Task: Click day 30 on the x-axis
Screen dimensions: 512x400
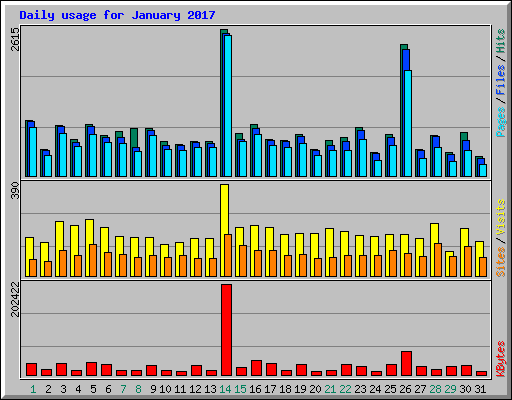Action: point(465,389)
